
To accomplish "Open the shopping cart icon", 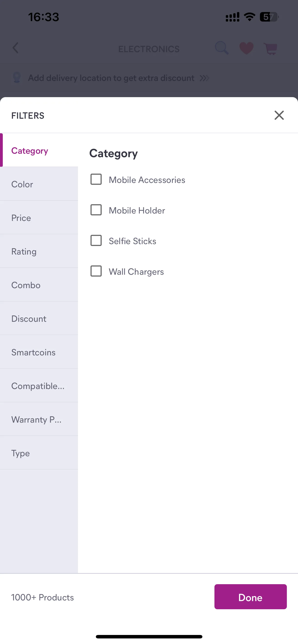I will point(270,48).
